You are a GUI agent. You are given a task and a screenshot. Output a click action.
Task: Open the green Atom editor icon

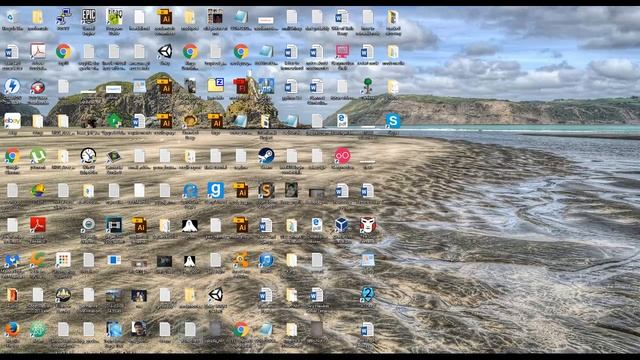[x=38, y=329]
